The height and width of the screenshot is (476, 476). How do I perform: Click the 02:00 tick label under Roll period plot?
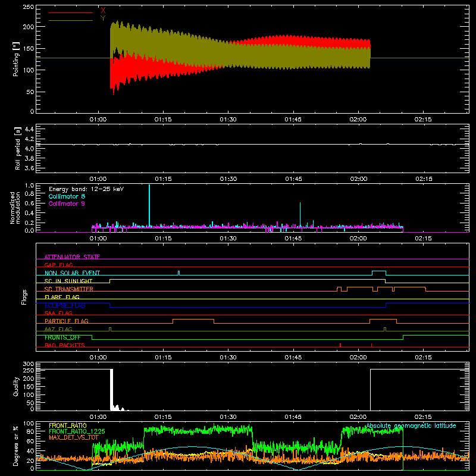click(x=359, y=179)
